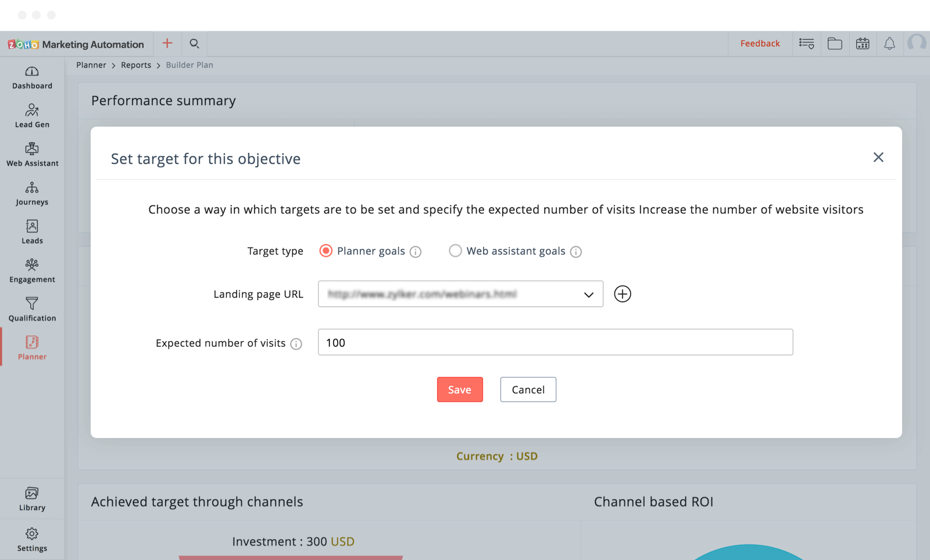Close the Set target dialog

pos(878,157)
